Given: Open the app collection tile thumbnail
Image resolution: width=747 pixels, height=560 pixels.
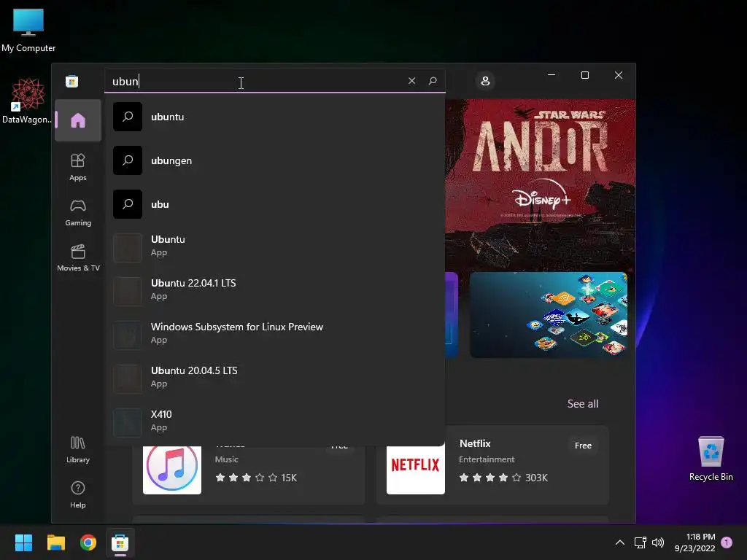Looking at the screenshot, I should point(549,315).
